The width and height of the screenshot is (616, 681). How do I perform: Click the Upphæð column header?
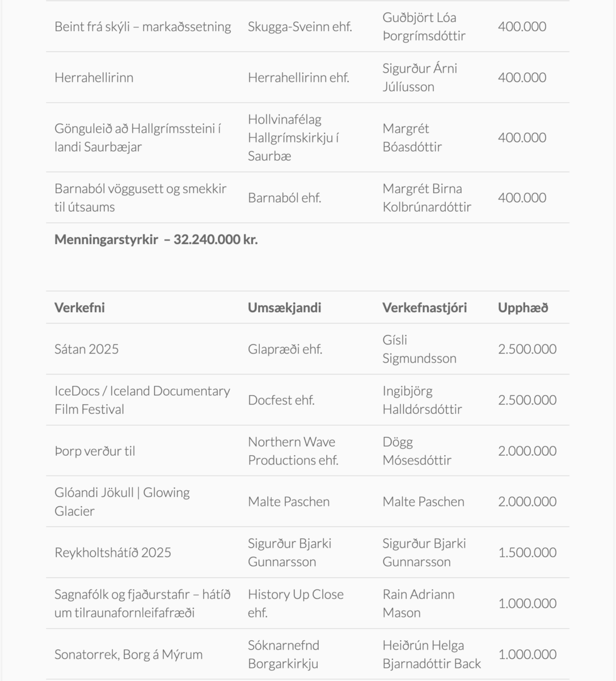tap(522, 308)
